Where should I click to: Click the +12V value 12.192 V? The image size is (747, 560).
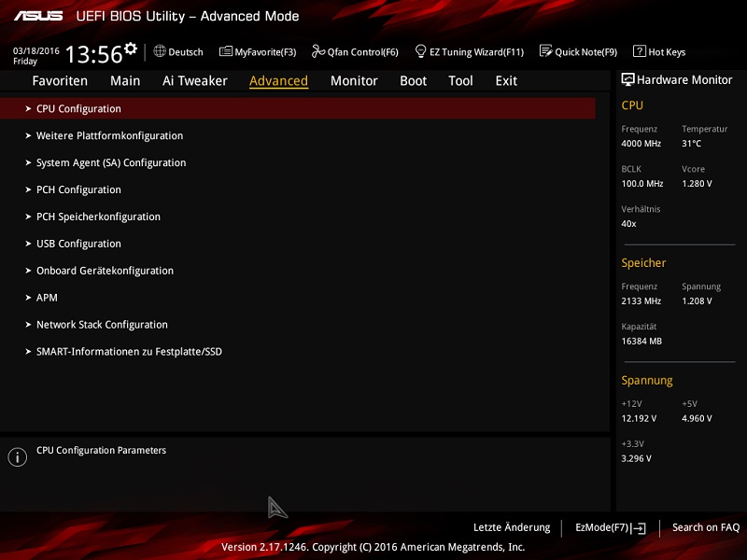(639, 418)
